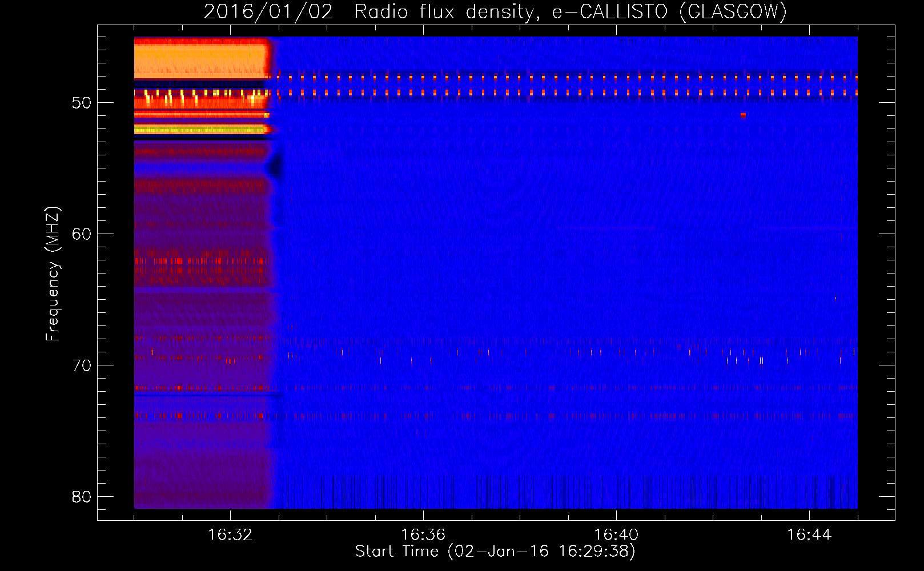Click the 'Start Time (02-Jan-16 16:29:38)' label
The width and height of the screenshot is (924, 571).
495,552
